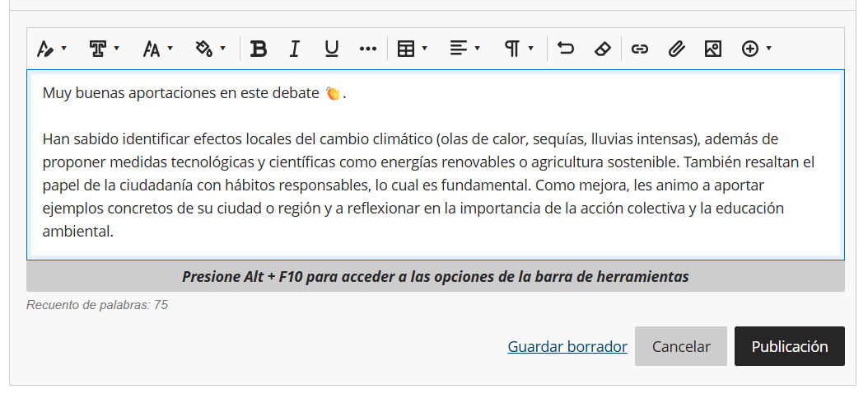Viewport: 868px width, 394px height.
Task: Open the font family dropdown
Action: pos(104,49)
